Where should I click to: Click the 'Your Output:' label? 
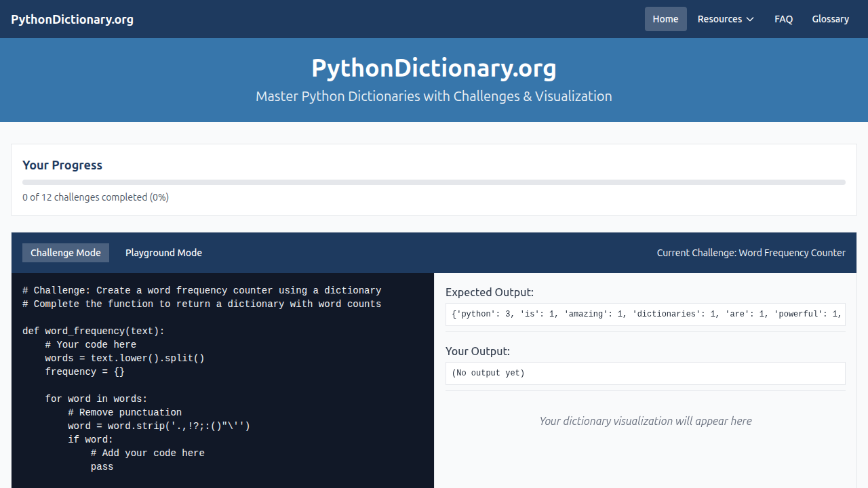(x=477, y=352)
